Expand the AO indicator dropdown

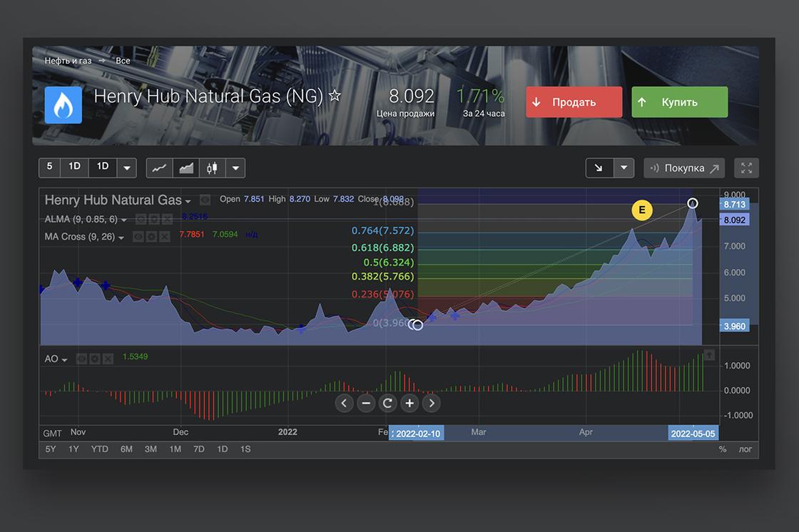(64, 359)
